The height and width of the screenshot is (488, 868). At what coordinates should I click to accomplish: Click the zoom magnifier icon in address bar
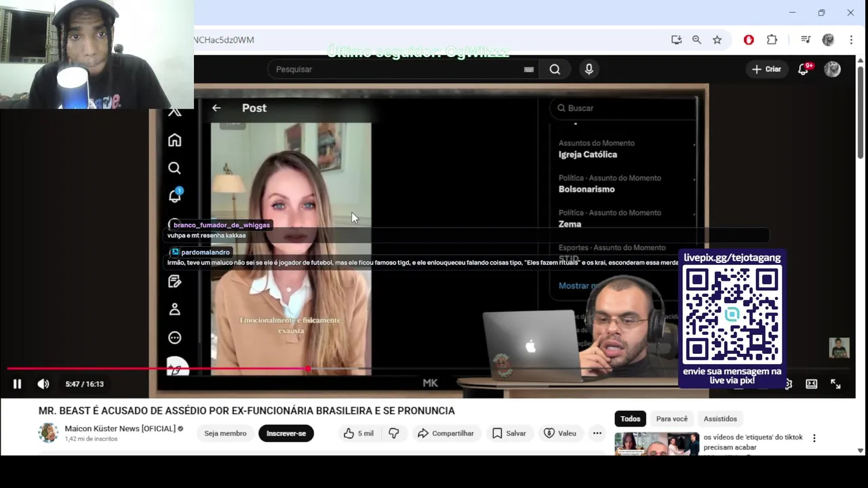click(x=696, y=40)
